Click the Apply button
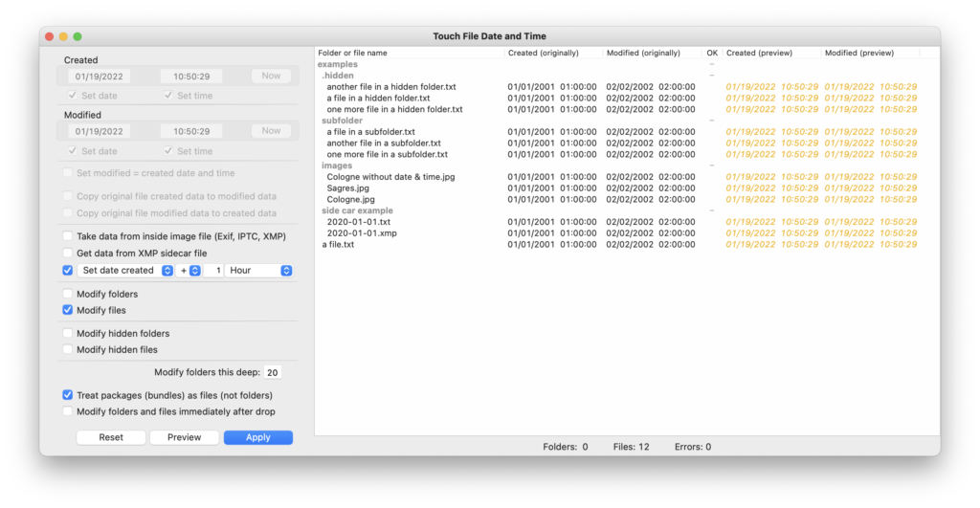This screenshot has width=980, height=508. pyautogui.click(x=258, y=437)
